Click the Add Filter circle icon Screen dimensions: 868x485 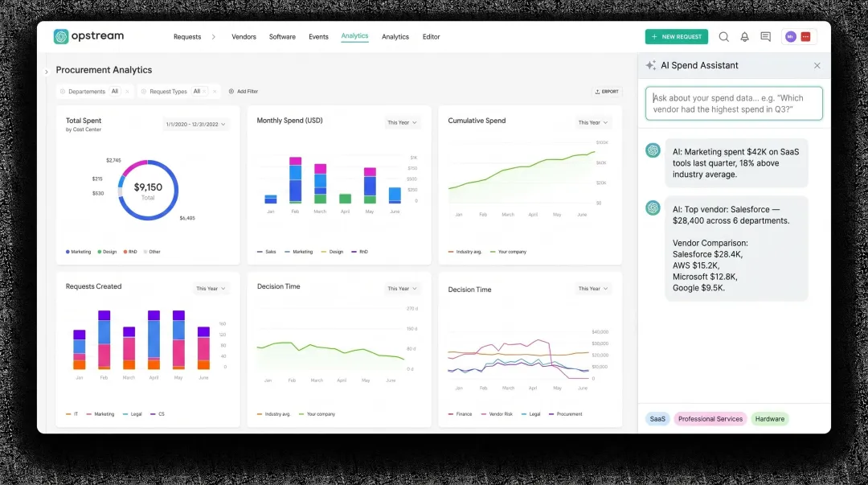[x=231, y=92]
